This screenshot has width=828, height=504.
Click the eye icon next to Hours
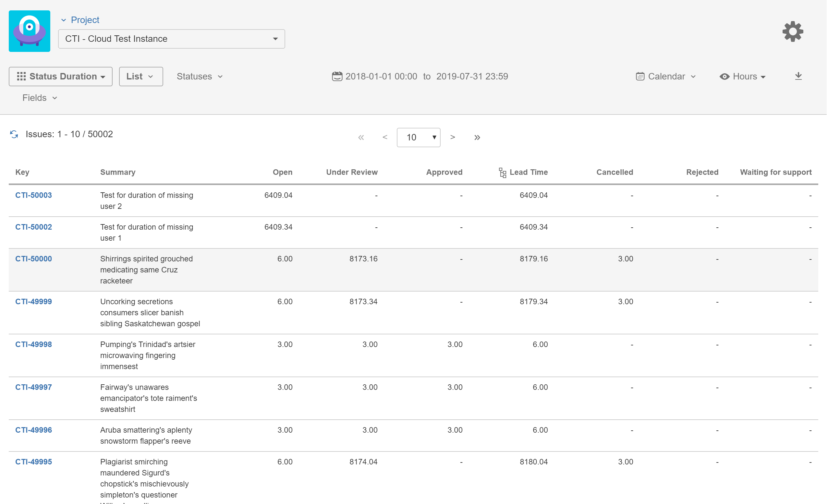pyautogui.click(x=724, y=76)
